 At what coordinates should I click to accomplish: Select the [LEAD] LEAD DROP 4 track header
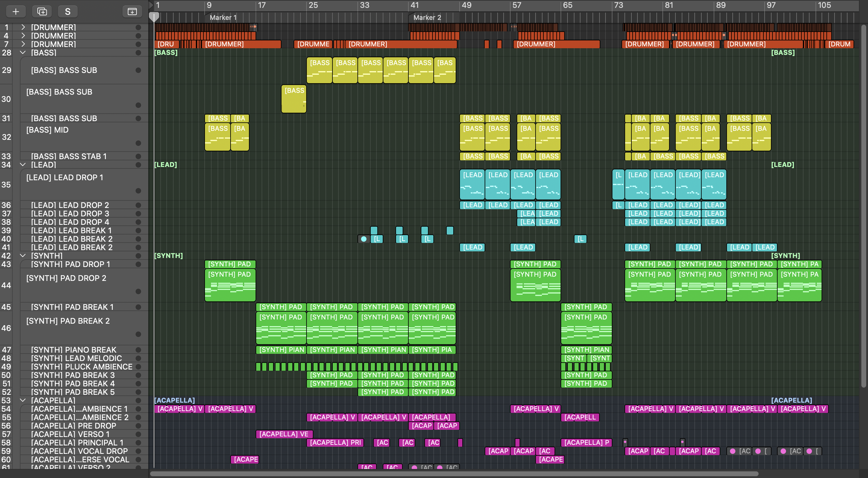coord(84,222)
